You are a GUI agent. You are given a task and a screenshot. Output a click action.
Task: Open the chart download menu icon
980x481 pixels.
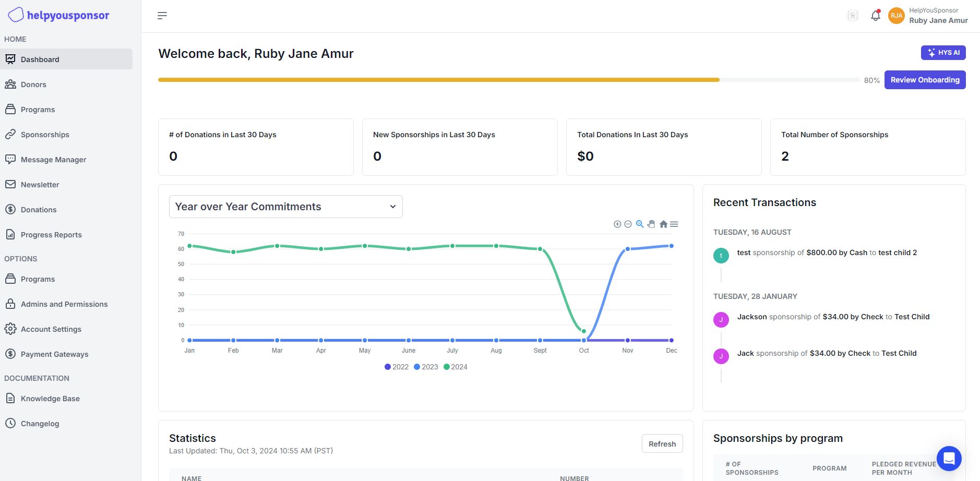point(674,224)
